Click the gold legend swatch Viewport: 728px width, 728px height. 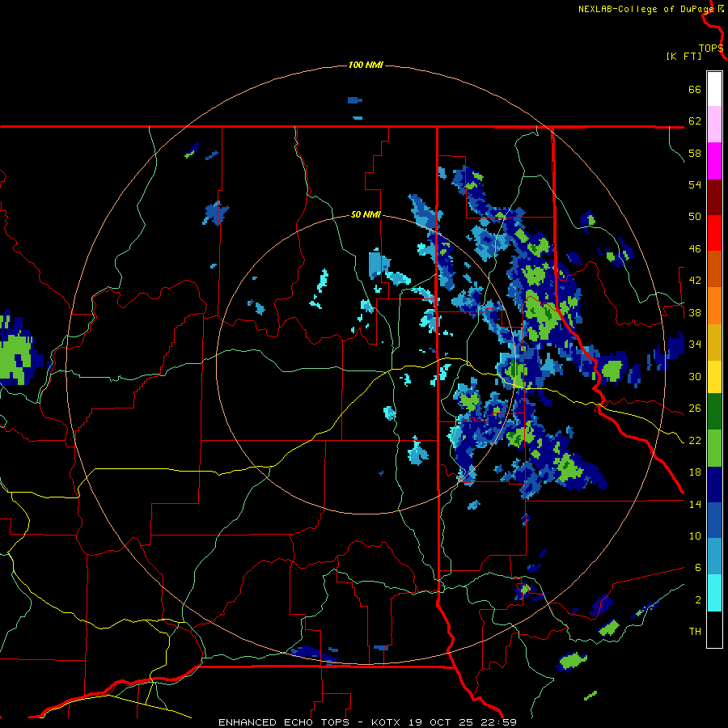pyautogui.click(x=714, y=342)
